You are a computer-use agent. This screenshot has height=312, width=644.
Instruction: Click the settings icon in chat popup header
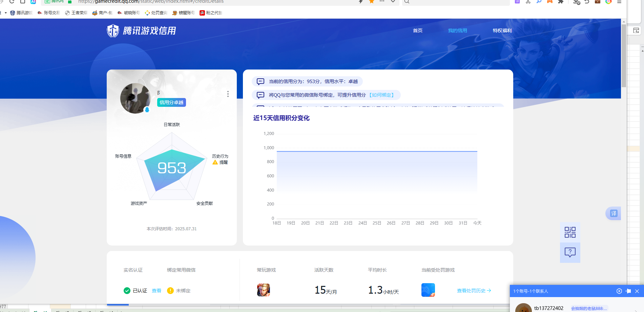tap(619, 291)
